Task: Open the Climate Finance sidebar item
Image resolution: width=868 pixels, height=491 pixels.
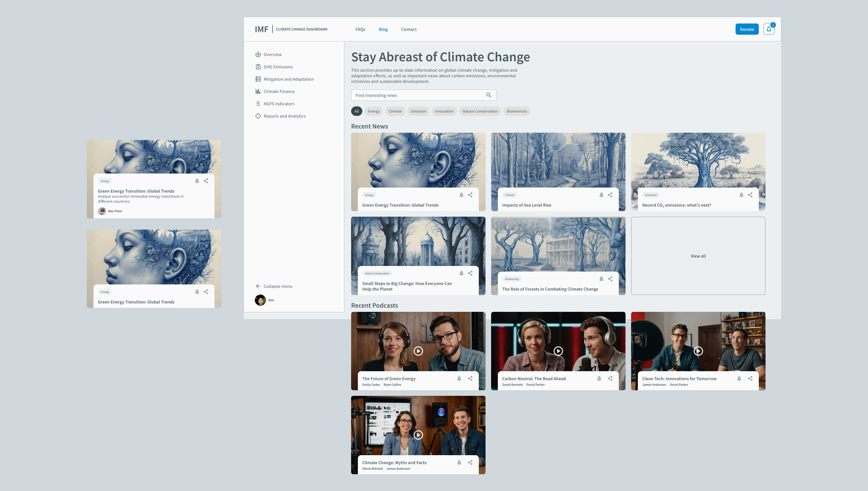Action: click(279, 91)
